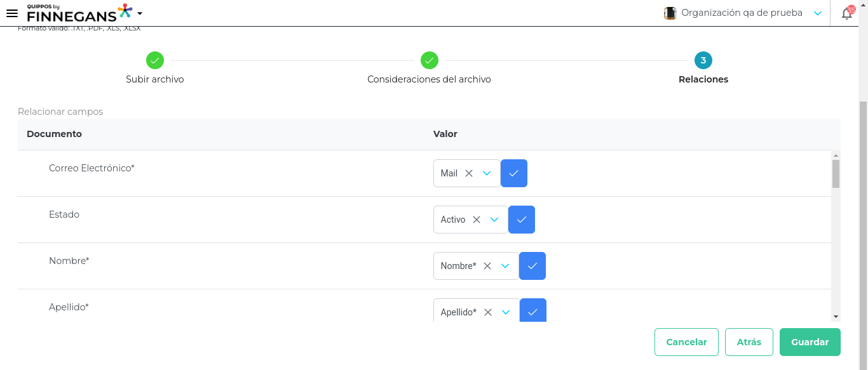Click the Guardar button
868x370 pixels.
(x=810, y=342)
